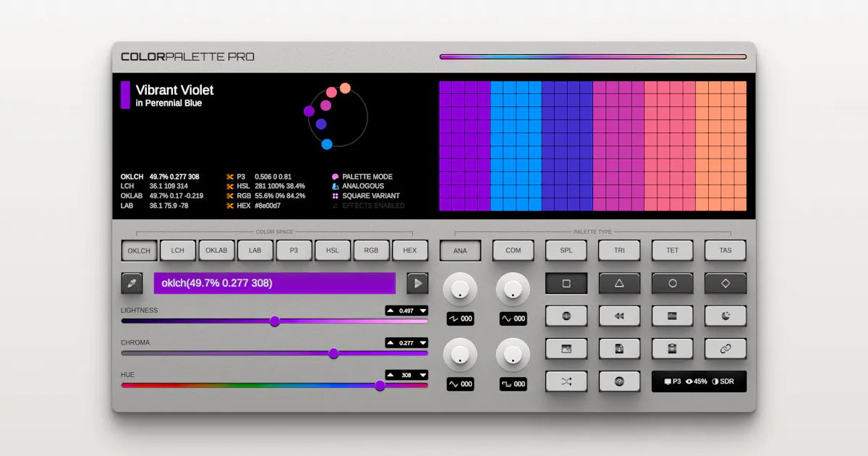The image size is (868, 456).
Task: Select the P3 color space tab
Action: [x=294, y=250]
